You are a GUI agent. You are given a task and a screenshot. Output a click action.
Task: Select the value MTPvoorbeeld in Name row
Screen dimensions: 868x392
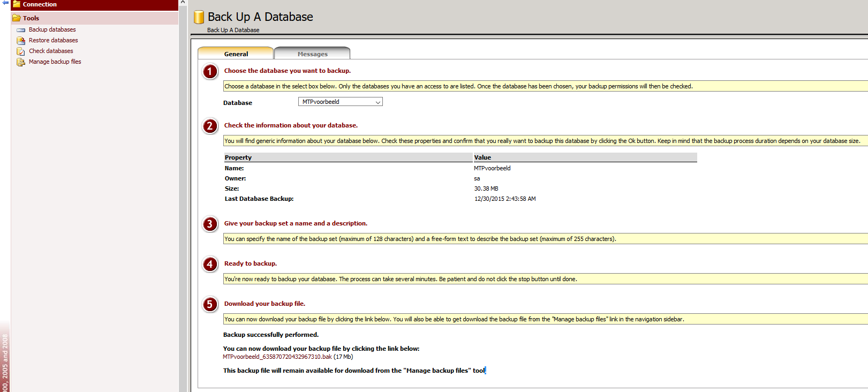click(492, 168)
